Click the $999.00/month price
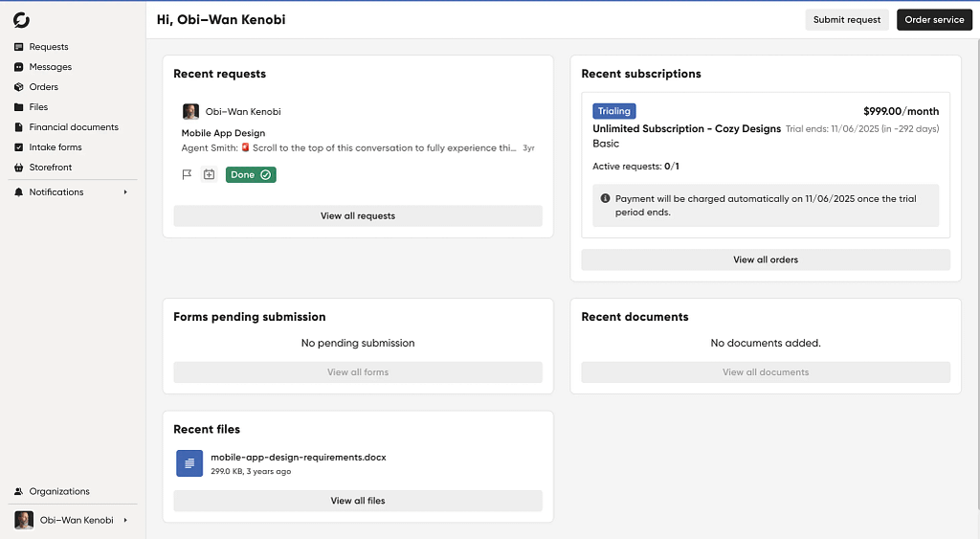The width and height of the screenshot is (980, 539). pyautogui.click(x=901, y=111)
